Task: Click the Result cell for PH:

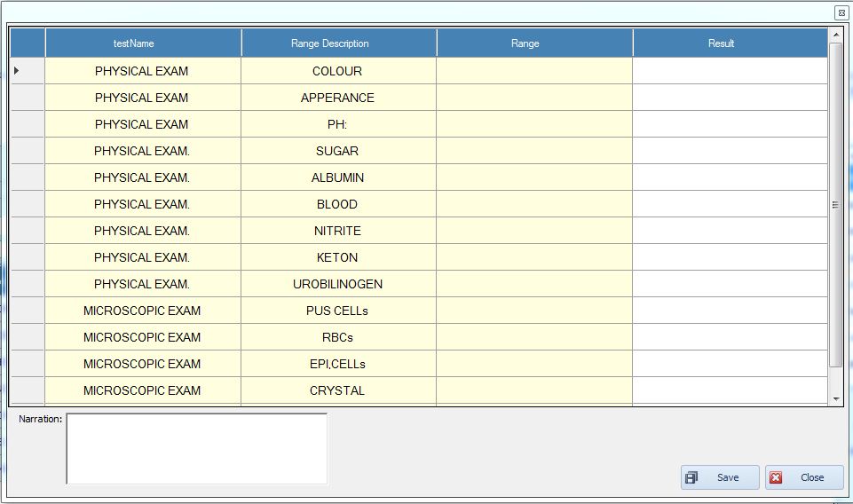Action: [730, 124]
